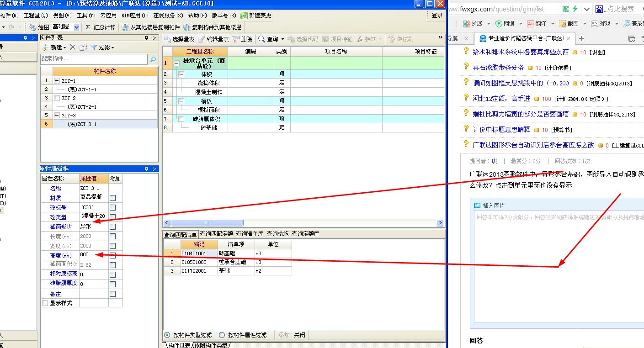
Task: Click the 登录 button in GCL2013
Action: (x=437, y=16)
